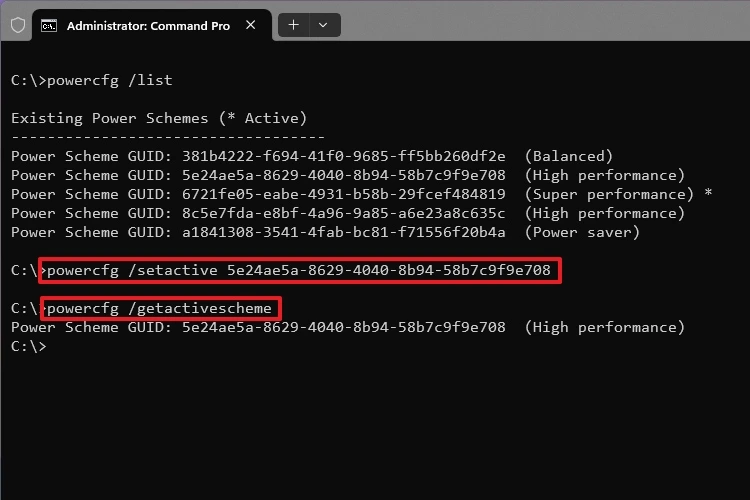Click the Command Prompt icon in the tab
Image resolution: width=750 pixels, height=500 pixels.
pos(49,25)
